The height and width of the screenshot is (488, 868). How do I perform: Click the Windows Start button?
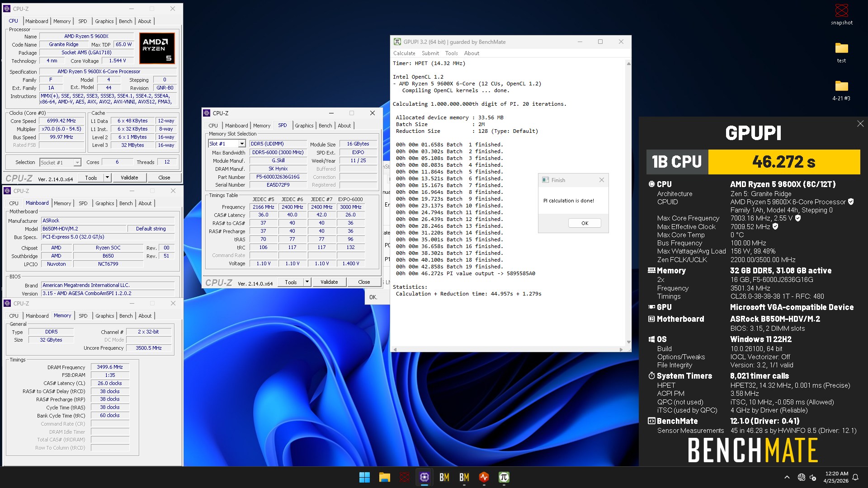click(x=364, y=477)
